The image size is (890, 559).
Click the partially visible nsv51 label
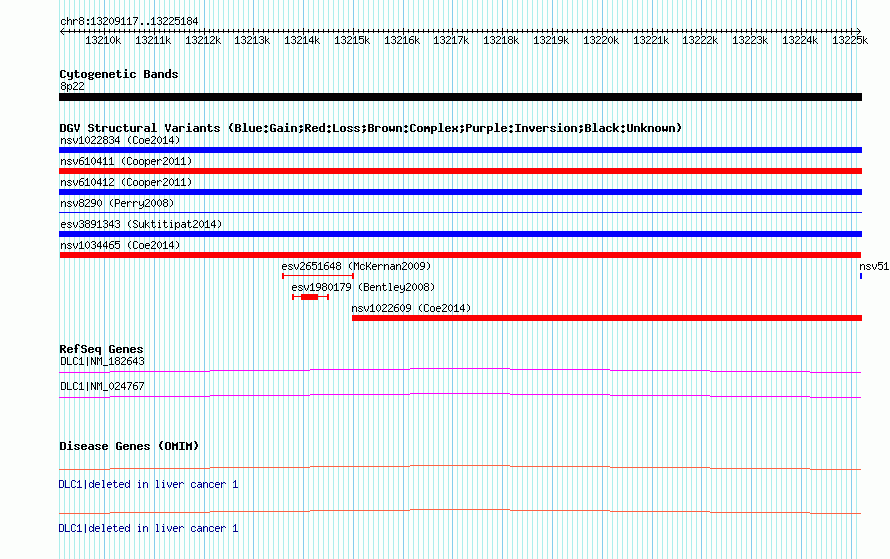(874, 266)
